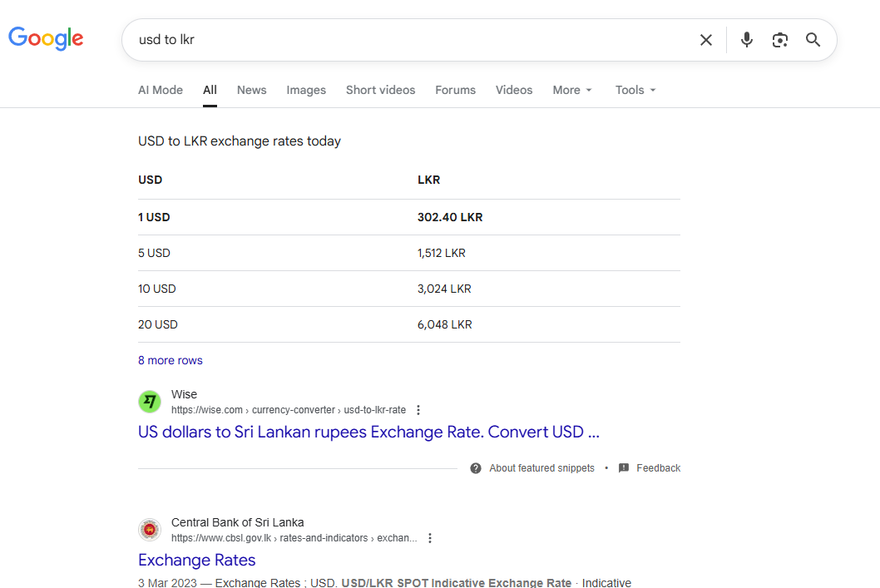880x588 pixels.
Task: Select the '5 USD' table cell
Action: 154,253
